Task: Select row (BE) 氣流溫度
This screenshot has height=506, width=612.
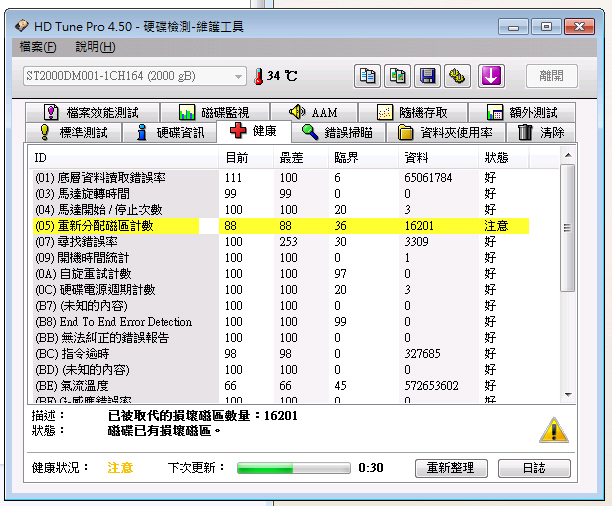Action: click(280, 386)
